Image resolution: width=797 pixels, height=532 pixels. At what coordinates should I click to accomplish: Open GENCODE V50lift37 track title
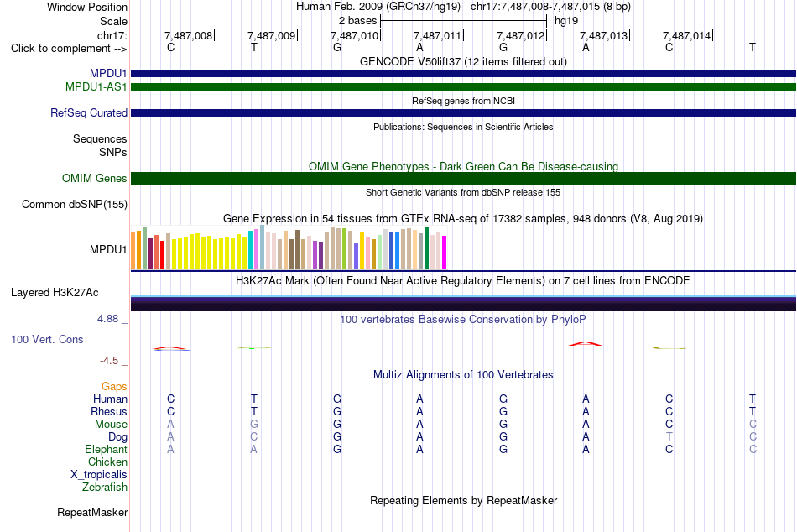pos(463,61)
